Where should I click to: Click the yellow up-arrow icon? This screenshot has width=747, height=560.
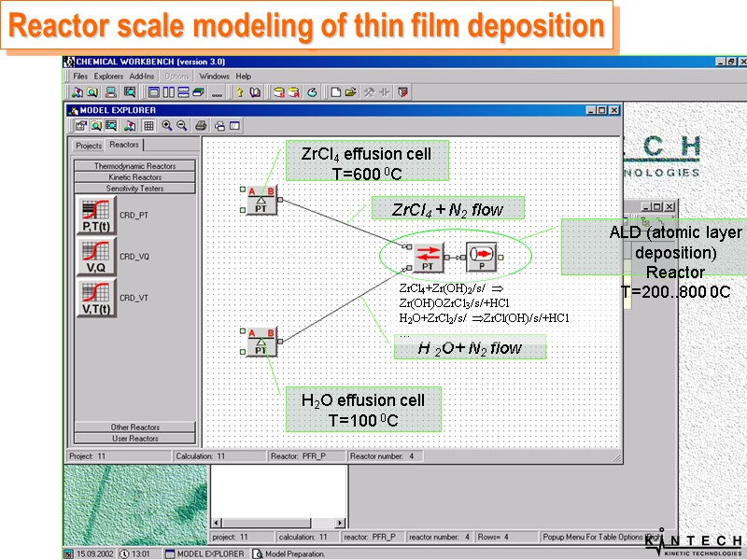(240, 92)
